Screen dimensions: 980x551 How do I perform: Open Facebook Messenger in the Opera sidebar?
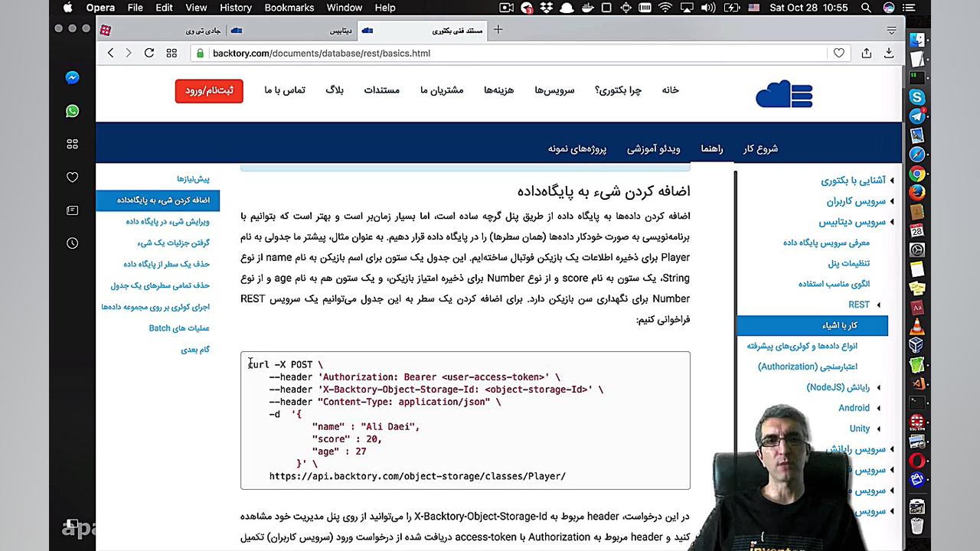click(x=72, y=77)
